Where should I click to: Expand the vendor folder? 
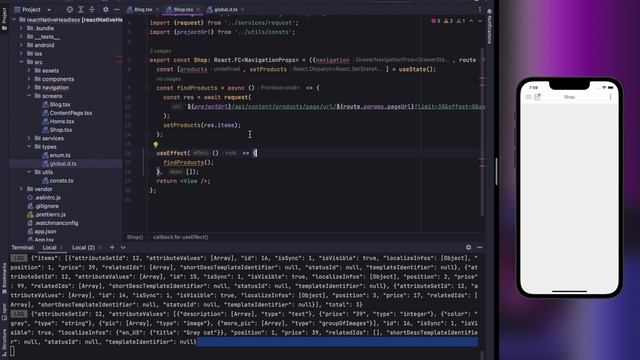tap(22, 189)
